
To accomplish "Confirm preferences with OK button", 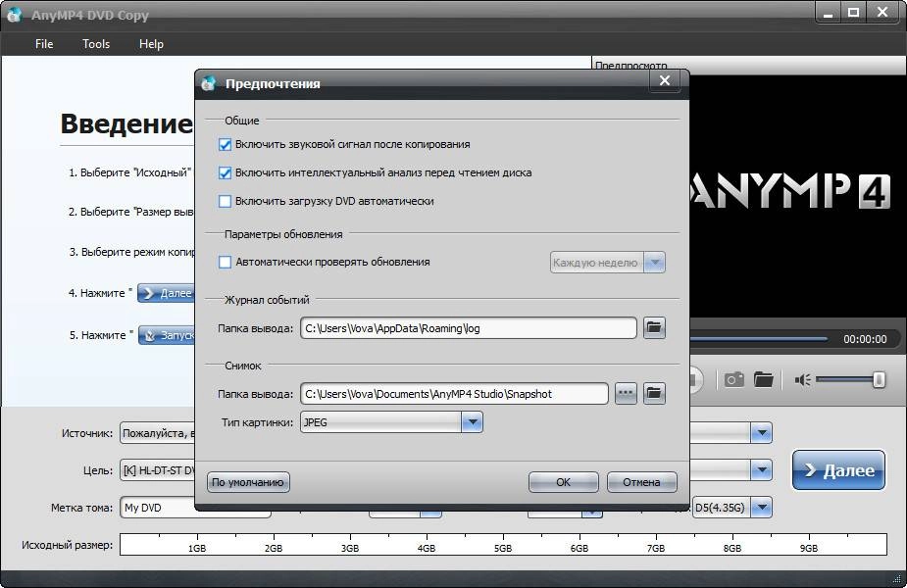I will [564, 482].
